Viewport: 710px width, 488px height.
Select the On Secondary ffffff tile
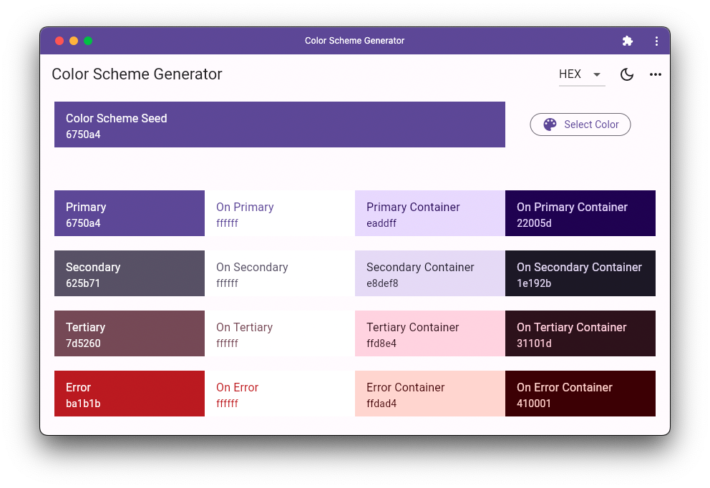tap(280, 273)
